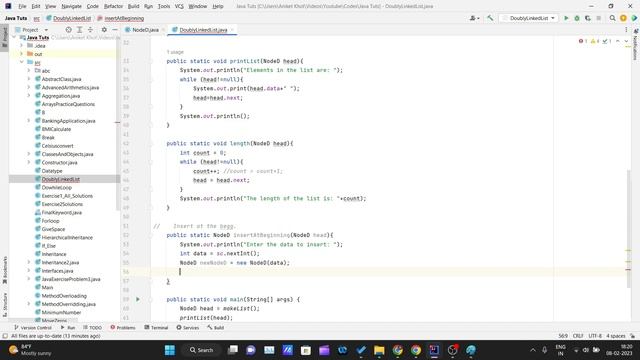Expand the BankingApplication.java node
This screenshot has width=640, height=360.
click(x=29, y=120)
